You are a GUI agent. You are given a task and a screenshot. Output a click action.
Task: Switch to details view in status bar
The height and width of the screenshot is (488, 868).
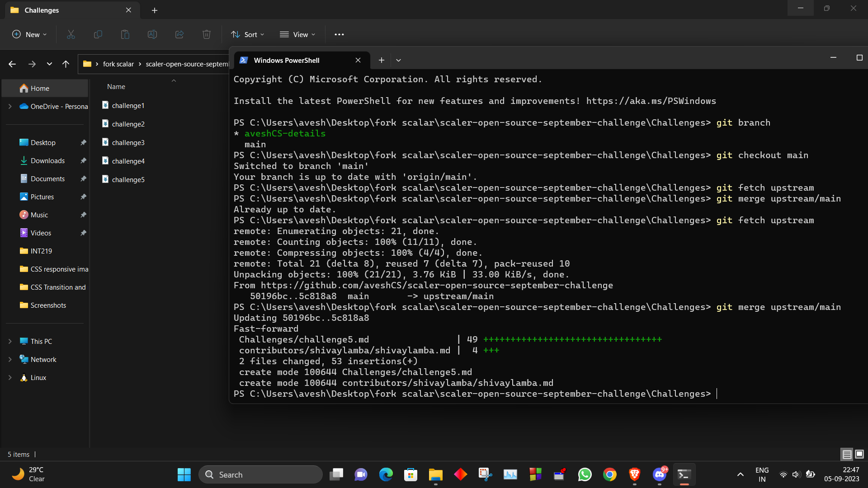[x=846, y=454]
